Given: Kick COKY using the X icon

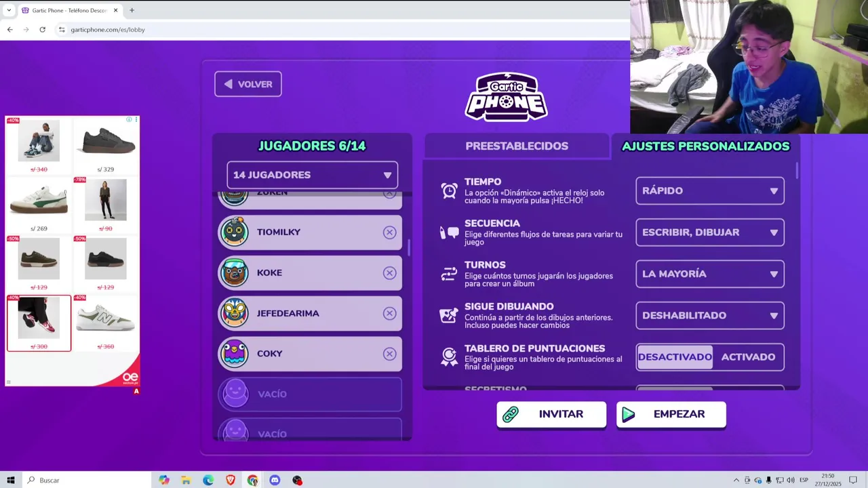Looking at the screenshot, I should point(389,354).
